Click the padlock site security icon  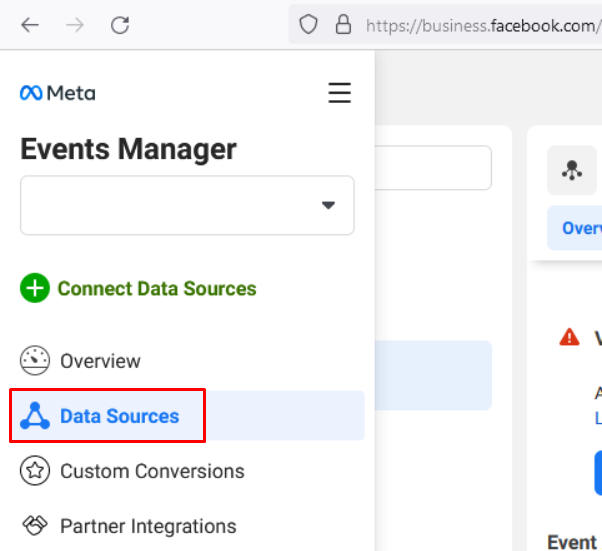pos(343,25)
